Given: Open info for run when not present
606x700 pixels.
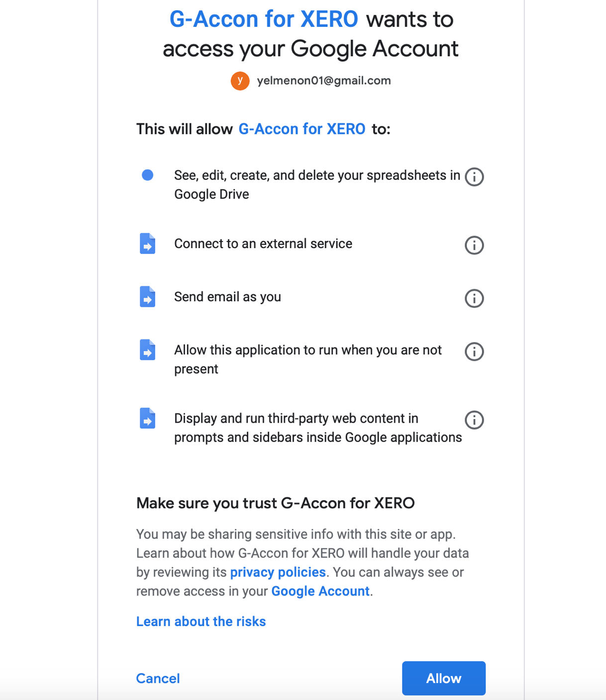Looking at the screenshot, I should tap(474, 351).
